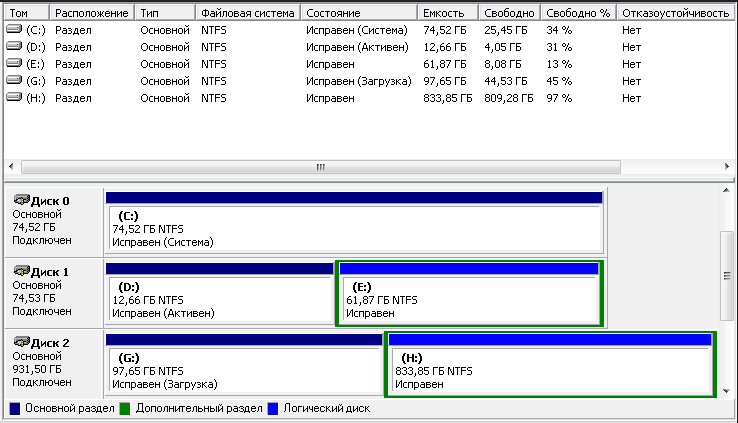This screenshot has height=423, width=738.
Task: Click the green Дополнительный раздел legend swatch
Action: click(x=125, y=409)
